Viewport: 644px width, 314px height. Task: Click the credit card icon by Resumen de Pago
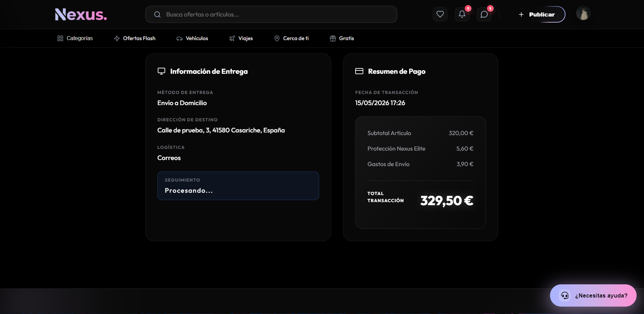pos(359,71)
